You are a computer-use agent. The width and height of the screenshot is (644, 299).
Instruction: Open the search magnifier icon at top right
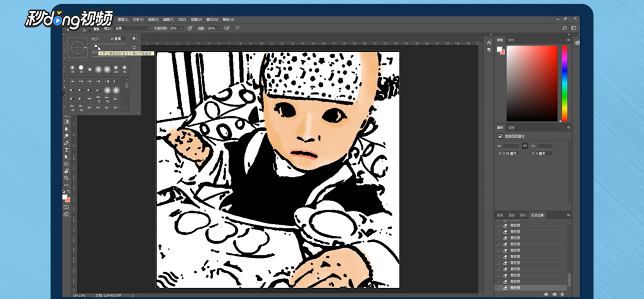click(565, 28)
